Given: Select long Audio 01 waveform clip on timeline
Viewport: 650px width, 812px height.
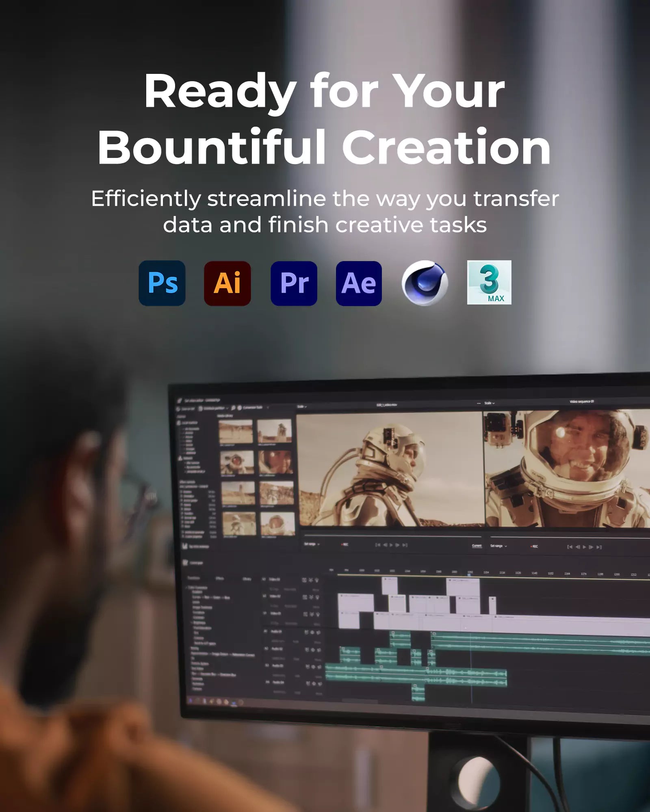Looking at the screenshot, I should click(540, 644).
